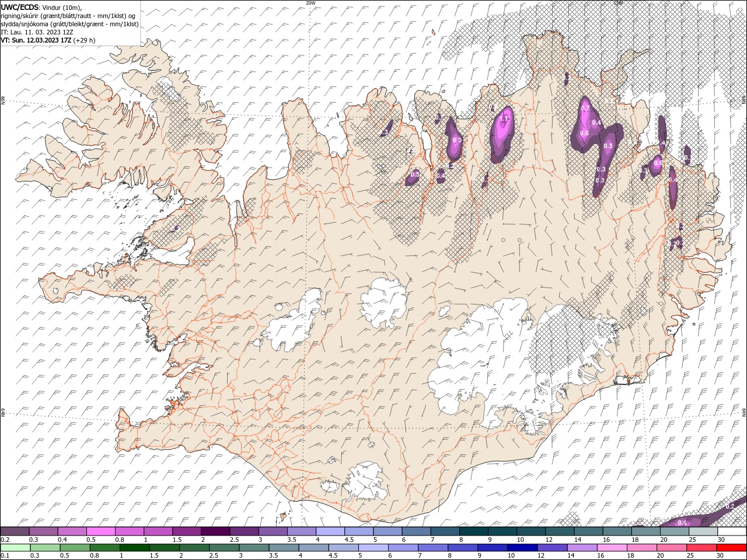Pick the rain row swatch labeled 9
The image size is (747, 560).
(493, 548)
